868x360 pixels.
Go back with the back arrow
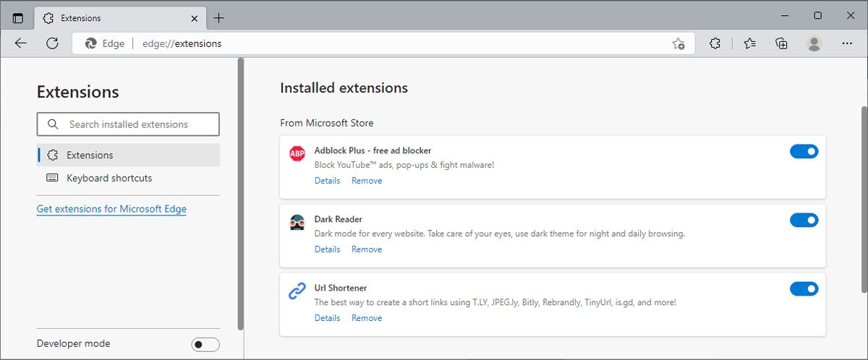click(21, 43)
